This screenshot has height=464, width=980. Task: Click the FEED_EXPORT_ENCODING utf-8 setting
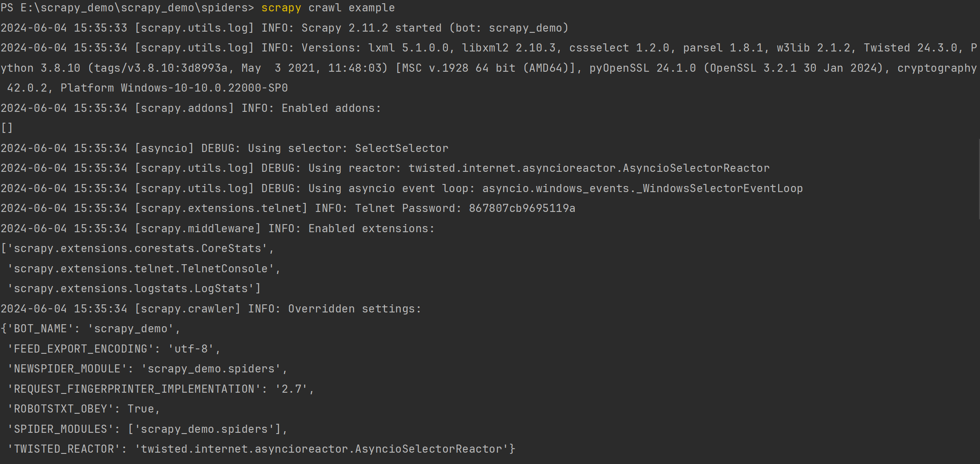(114, 349)
